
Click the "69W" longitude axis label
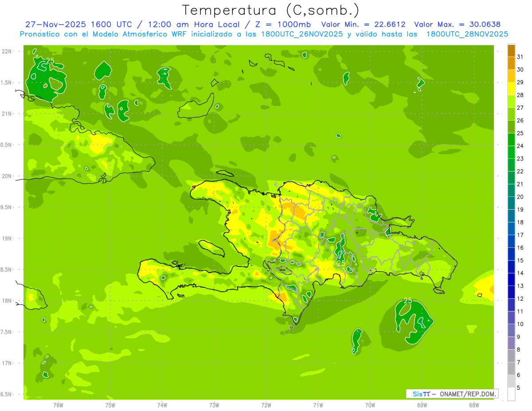[x=422, y=405]
